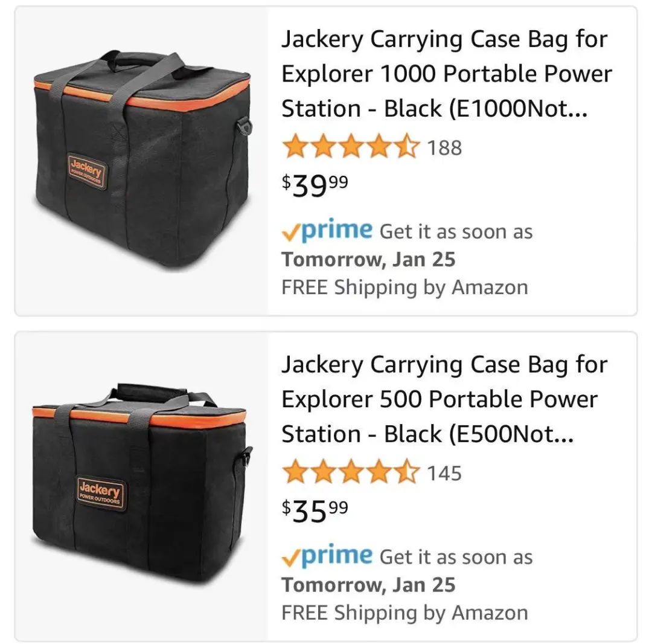This screenshot has width=652, height=644.
Task: Open the 145 reviews count
Action: (444, 473)
